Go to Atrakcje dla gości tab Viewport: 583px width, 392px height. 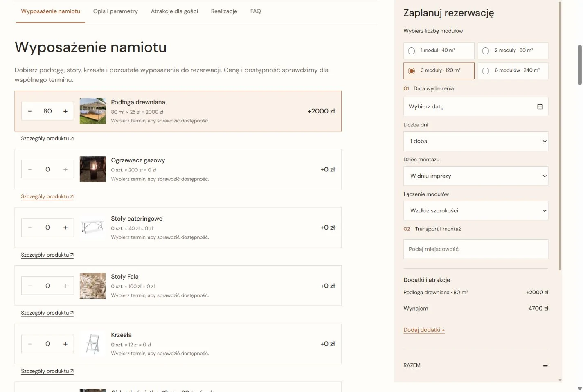tap(174, 11)
